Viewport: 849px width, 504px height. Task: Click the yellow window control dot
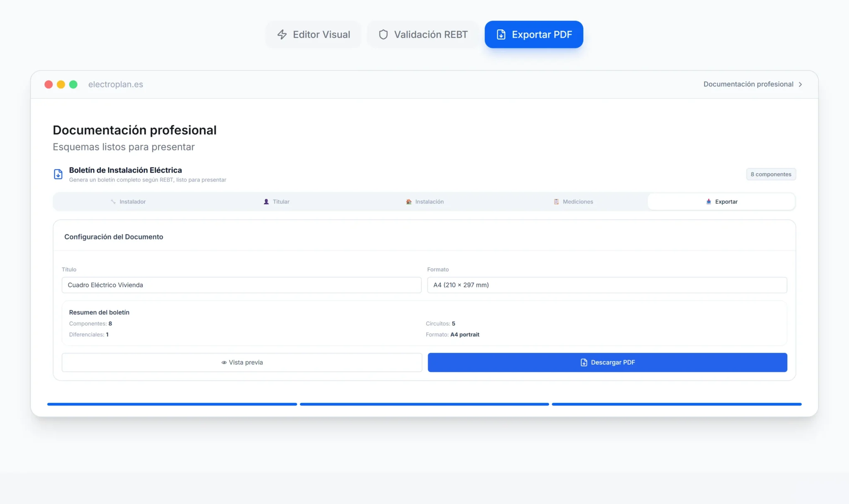[61, 85]
